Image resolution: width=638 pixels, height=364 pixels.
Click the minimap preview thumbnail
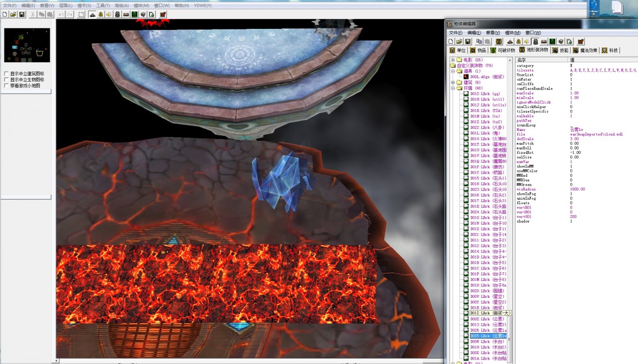(27, 45)
